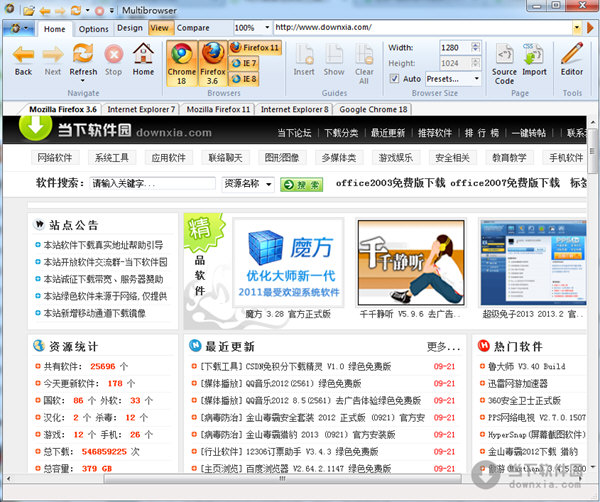Click the 请输入关键字 search input box
The height and width of the screenshot is (502, 600).
pyautogui.click(x=152, y=184)
